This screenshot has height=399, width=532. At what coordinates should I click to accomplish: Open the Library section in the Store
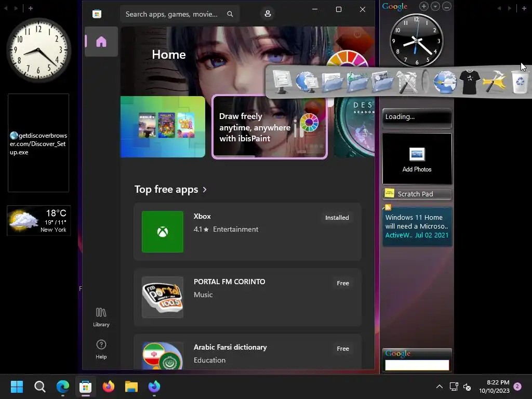click(x=101, y=317)
